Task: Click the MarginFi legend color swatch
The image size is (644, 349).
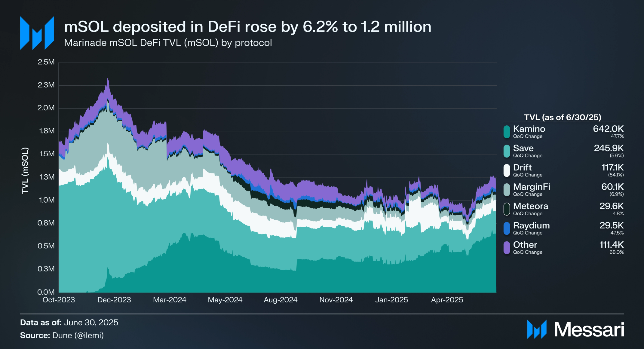Action: [507, 190]
